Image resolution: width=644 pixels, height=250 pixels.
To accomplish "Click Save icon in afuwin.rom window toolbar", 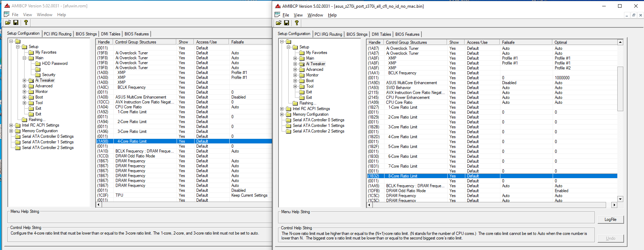I will click(x=16, y=22).
